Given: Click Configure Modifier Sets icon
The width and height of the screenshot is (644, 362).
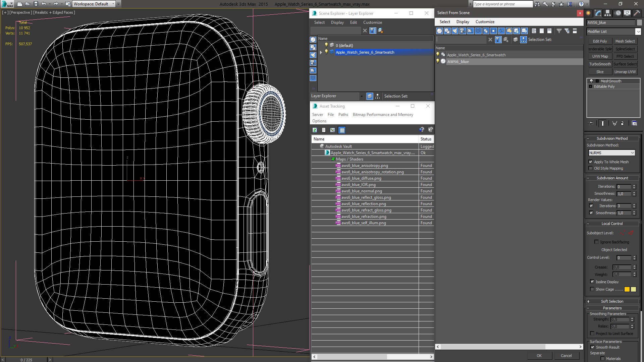Looking at the screenshot, I should click(x=635, y=123).
